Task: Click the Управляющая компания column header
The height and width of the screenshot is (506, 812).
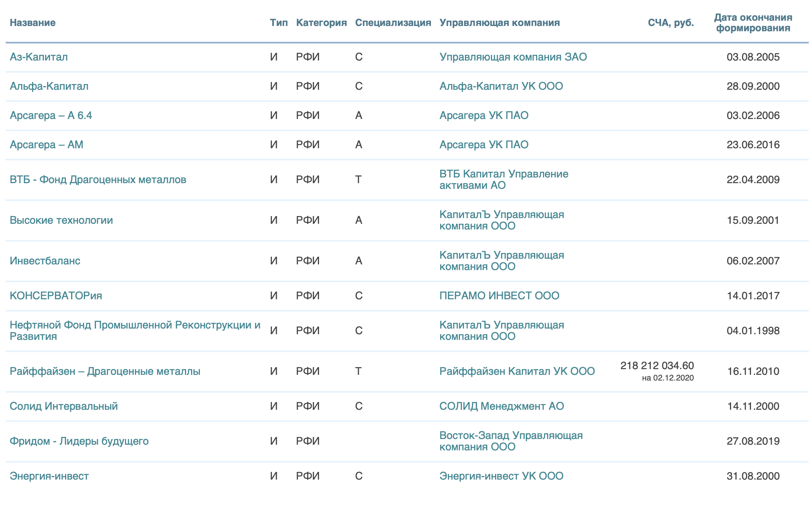Action: 499,23
